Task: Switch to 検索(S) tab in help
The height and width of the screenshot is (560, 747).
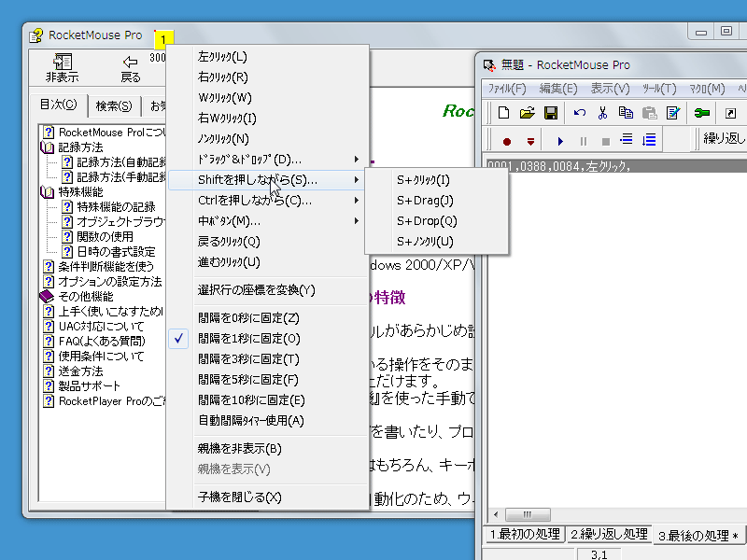Action: [x=114, y=105]
